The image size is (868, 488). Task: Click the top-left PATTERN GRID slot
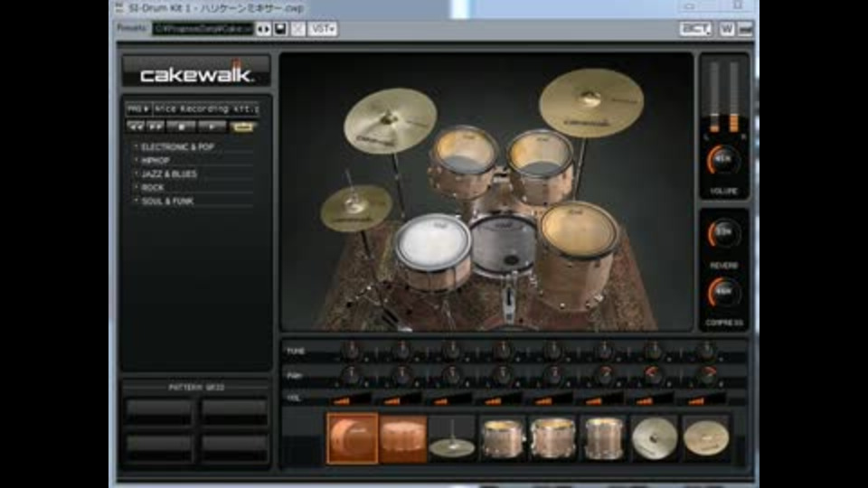159,412
